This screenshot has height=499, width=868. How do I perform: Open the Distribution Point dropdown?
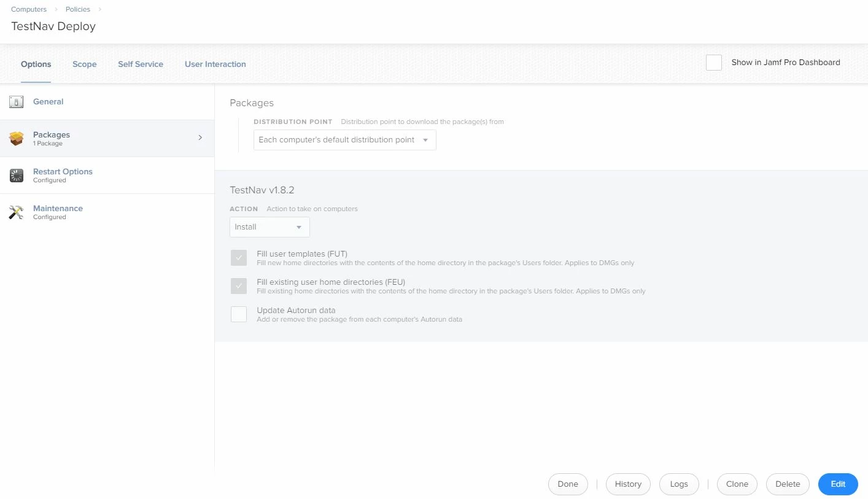tap(345, 140)
